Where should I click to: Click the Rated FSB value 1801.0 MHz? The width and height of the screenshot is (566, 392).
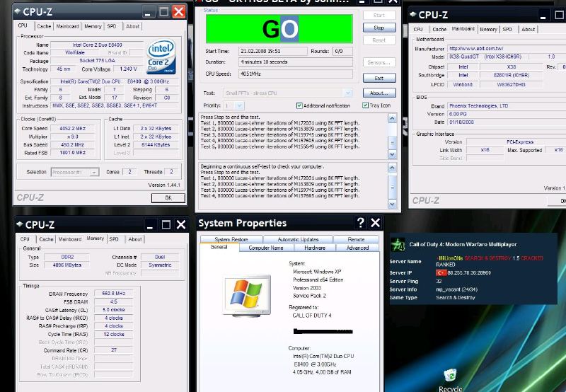click(72, 153)
